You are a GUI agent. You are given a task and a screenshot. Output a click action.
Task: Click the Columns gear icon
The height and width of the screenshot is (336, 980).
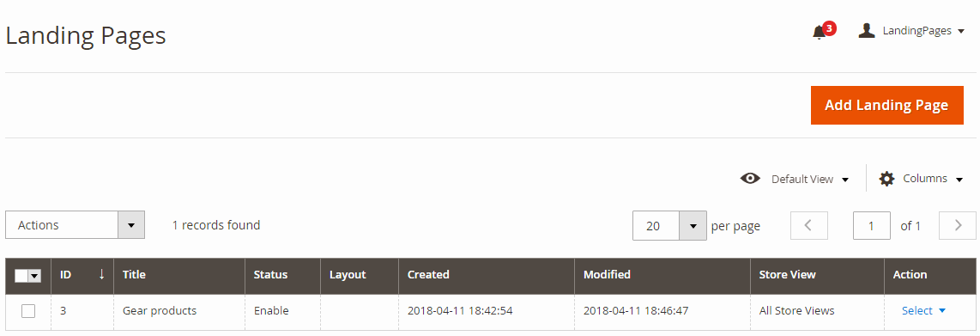886,179
